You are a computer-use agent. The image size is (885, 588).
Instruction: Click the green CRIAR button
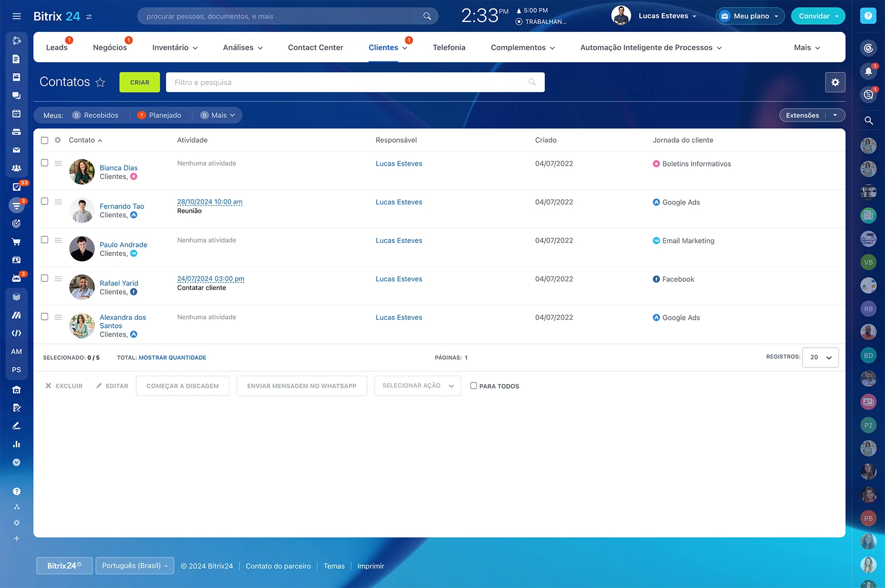pyautogui.click(x=139, y=82)
